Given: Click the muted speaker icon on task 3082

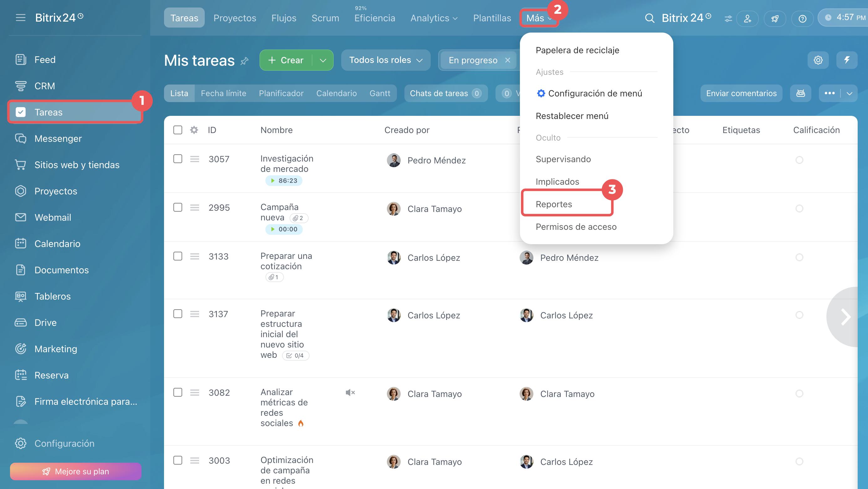Looking at the screenshot, I should (x=350, y=392).
